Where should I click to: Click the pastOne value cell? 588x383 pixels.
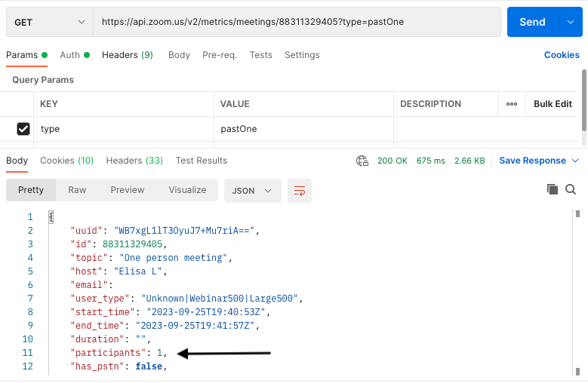click(303, 129)
